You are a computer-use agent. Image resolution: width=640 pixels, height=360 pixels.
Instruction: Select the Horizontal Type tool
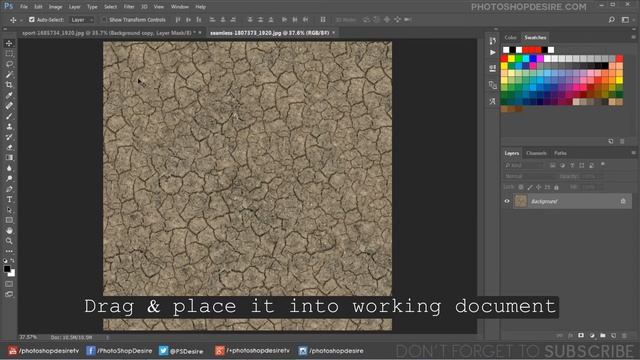pyautogui.click(x=9, y=199)
